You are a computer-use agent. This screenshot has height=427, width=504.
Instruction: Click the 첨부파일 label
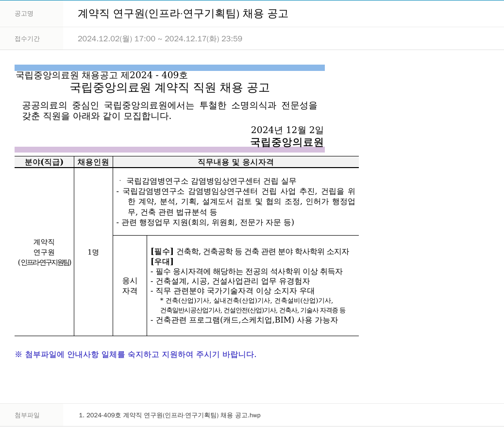27,415
